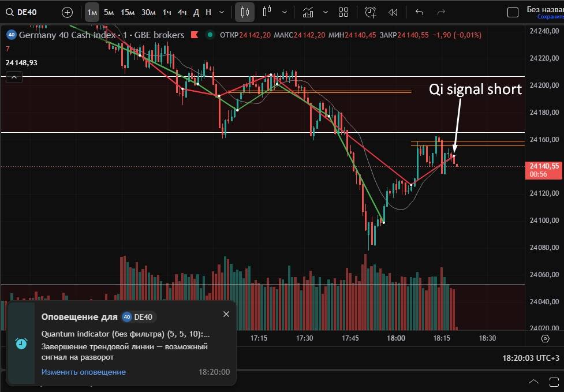Collapse the indicator legend with chevron

(14, 77)
